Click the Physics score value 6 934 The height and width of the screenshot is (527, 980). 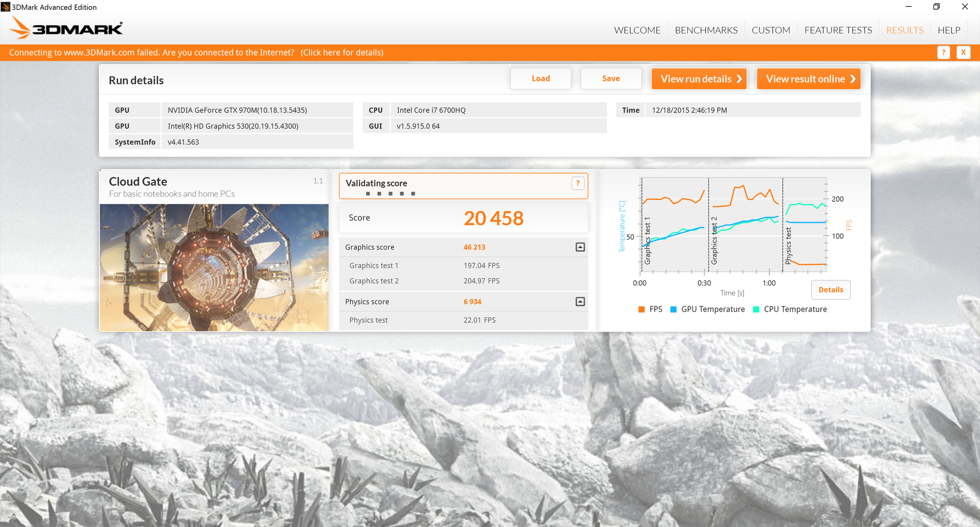tap(472, 302)
